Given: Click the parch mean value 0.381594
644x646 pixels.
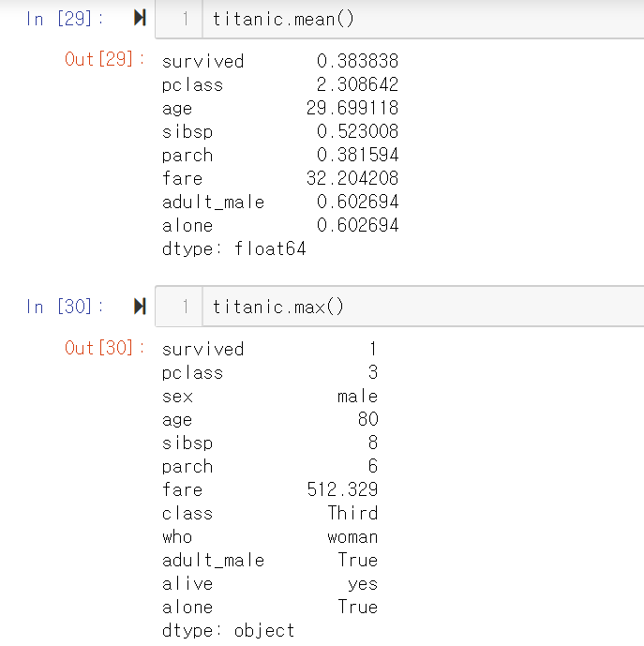Looking at the screenshot, I should 358,155.
